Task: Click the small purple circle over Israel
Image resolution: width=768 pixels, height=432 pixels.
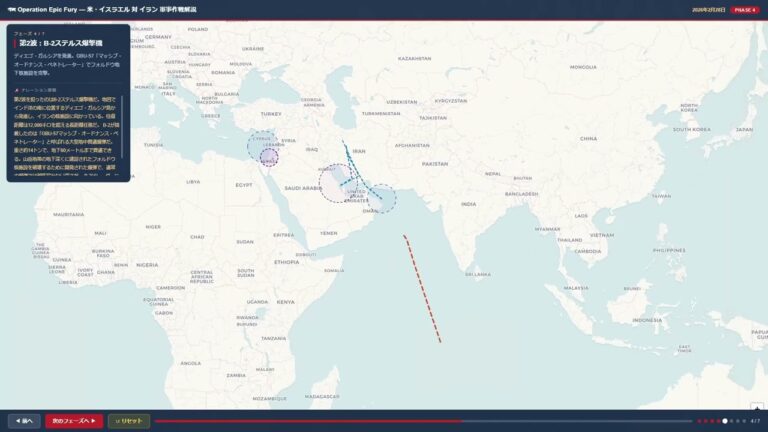Action: (x=268, y=156)
